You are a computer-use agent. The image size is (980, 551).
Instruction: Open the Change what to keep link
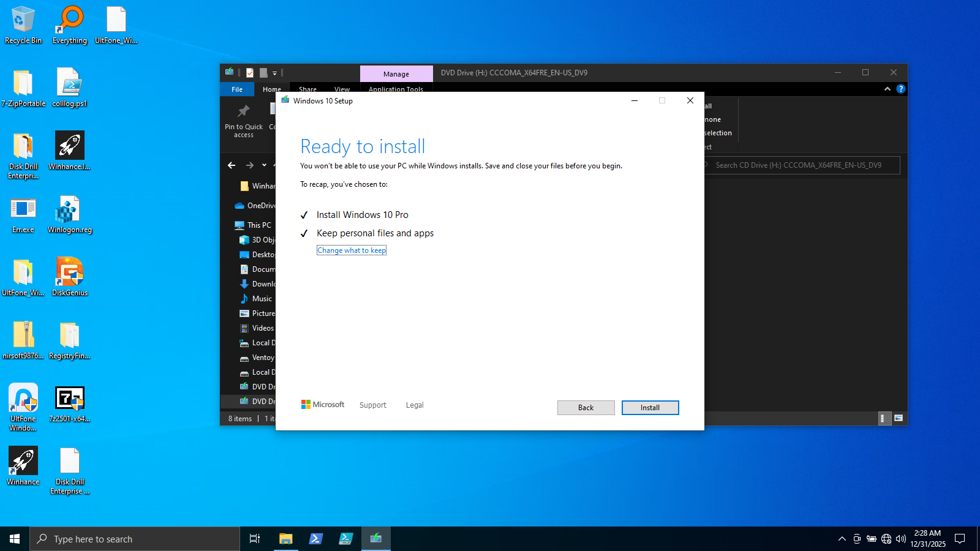coord(352,250)
